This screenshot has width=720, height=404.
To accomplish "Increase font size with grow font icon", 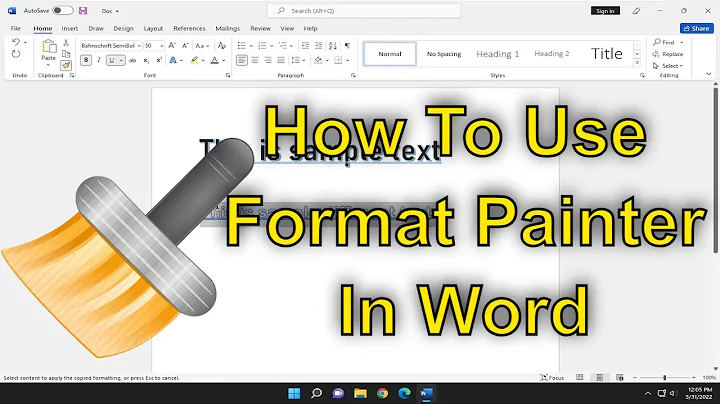I will (172, 45).
